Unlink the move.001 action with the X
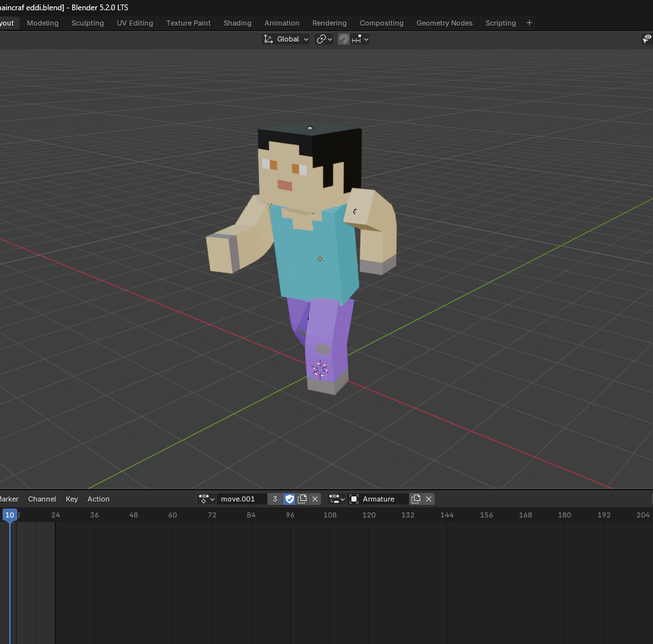The width and height of the screenshot is (653, 644). [x=315, y=499]
